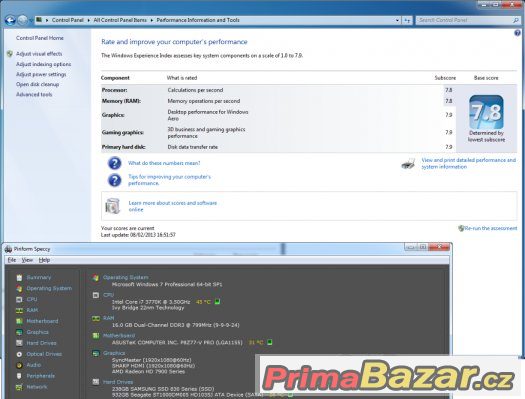This screenshot has width=525, height=399.
Task: Open the Speccy Help menu
Action: click(x=44, y=260)
